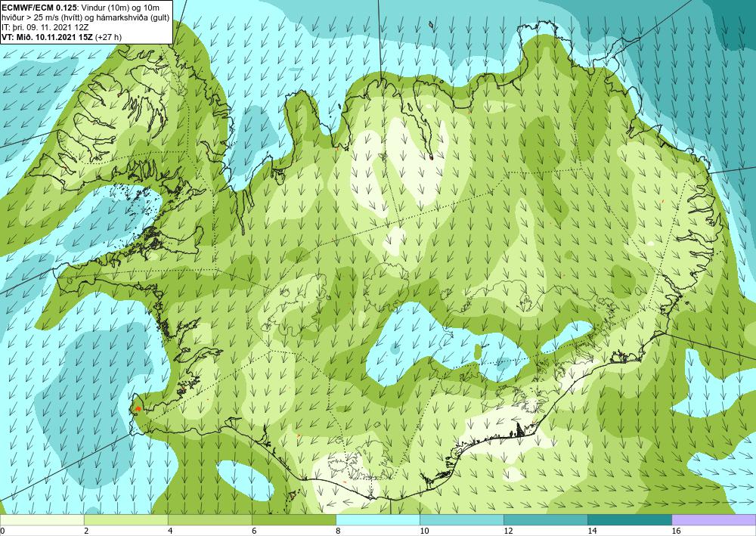Click the legend scale label "8"
The width and height of the screenshot is (756, 536).
point(338,531)
